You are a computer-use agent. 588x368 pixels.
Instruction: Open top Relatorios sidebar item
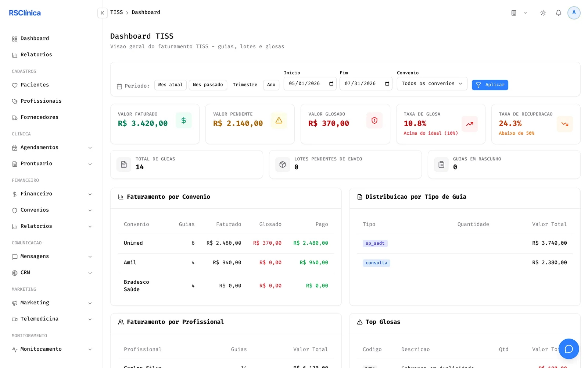[x=51, y=55]
